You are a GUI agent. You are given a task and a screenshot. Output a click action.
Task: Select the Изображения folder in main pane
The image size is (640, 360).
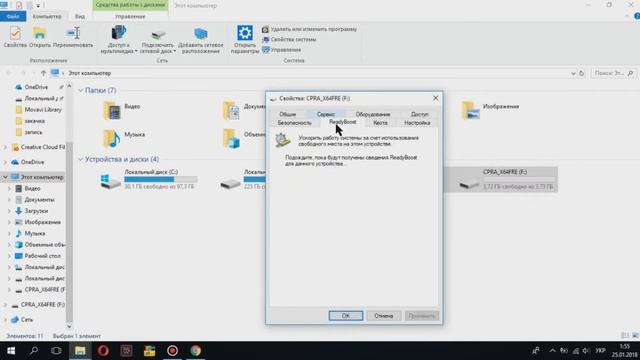491,111
